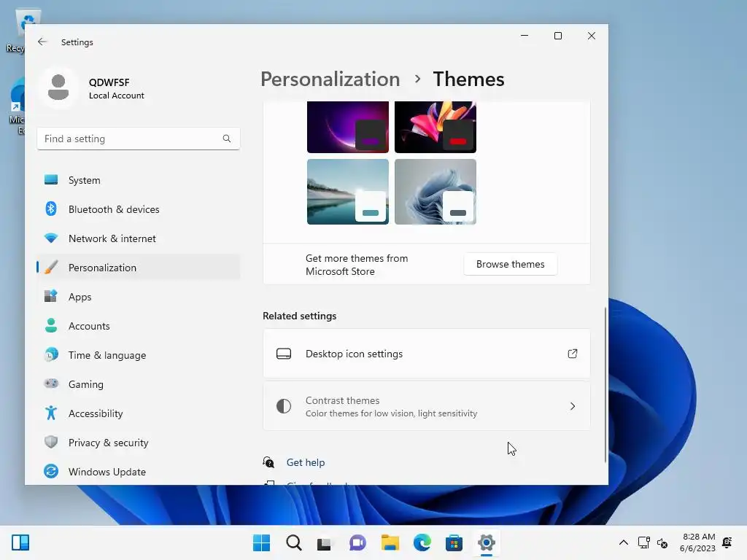
Task: Select the purple glow theme thumbnail
Action: pyautogui.click(x=348, y=127)
